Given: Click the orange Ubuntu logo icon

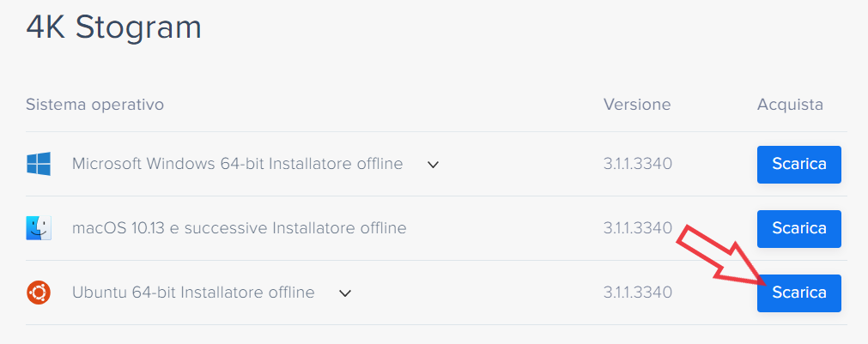Looking at the screenshot, I should pyautogui.click(x=39, y=293).
